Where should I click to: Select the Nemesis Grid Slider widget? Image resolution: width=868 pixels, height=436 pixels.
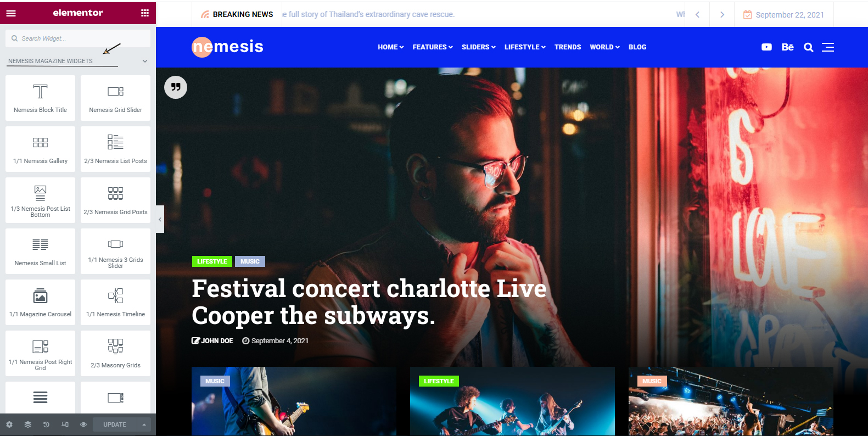[x=115, y=98]
